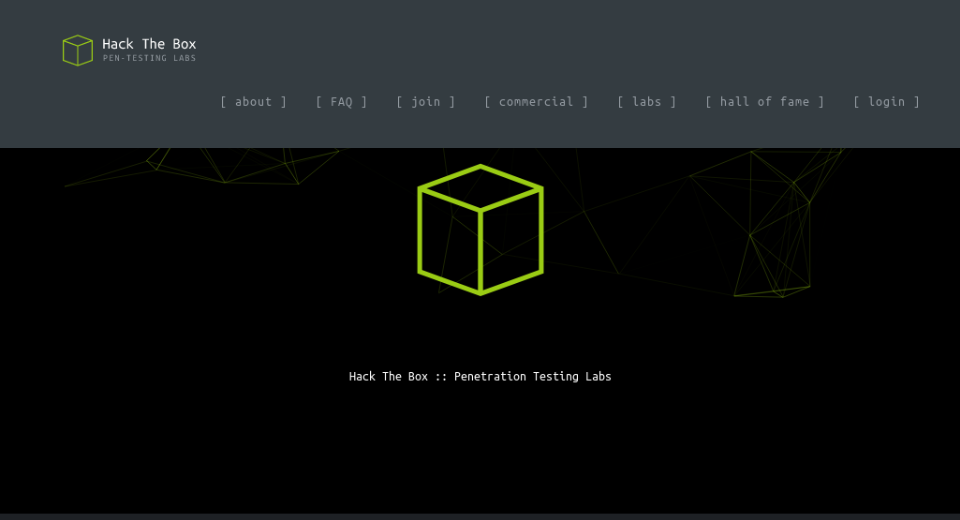
Task: Open the login page
Action: [x=887, y=102]
